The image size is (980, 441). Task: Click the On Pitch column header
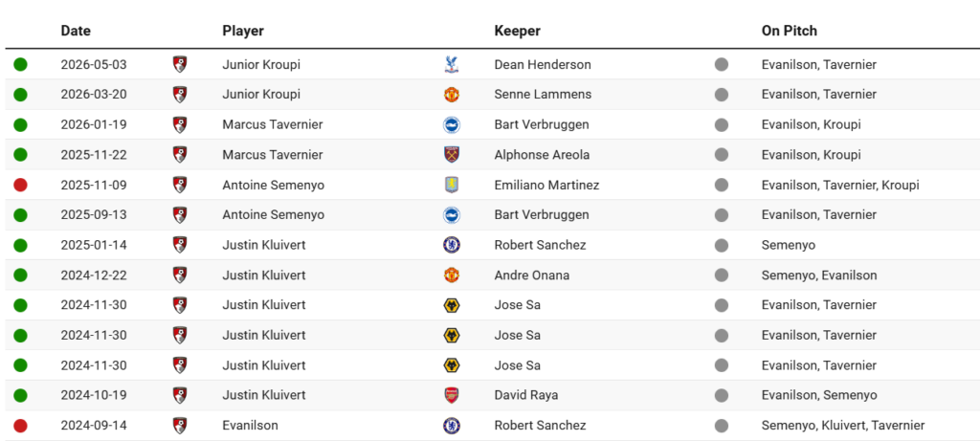790,31
